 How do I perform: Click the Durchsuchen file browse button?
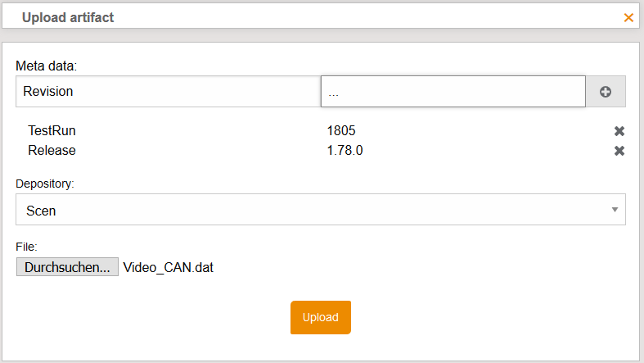click(x=66, y=267)
